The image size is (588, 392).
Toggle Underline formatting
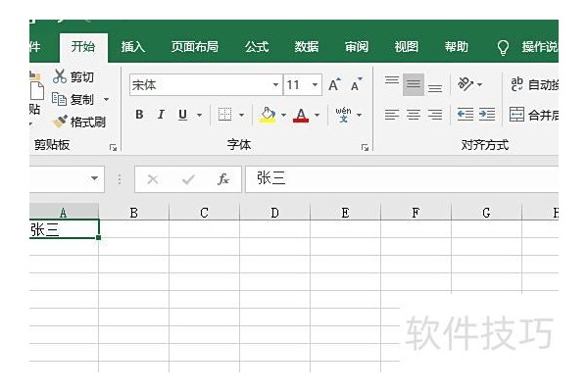click(x=182, y=115)
